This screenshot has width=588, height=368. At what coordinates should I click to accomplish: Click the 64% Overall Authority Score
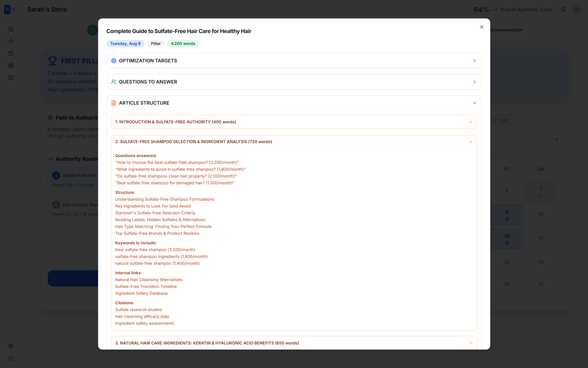pos(513,10)
